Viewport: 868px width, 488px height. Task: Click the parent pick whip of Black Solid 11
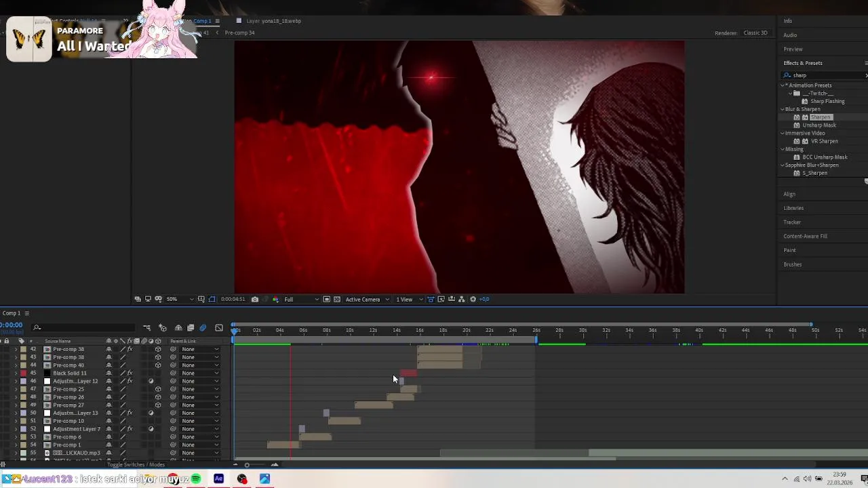click(x=173, y=373)
